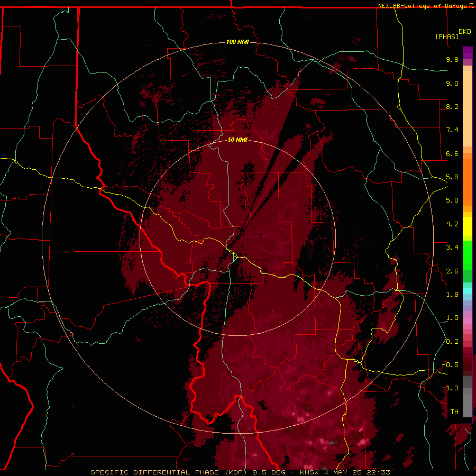Pick the purple top segment of color bar
The height and width of the screenshot is (476, 476).
click(x=467, y=53)
